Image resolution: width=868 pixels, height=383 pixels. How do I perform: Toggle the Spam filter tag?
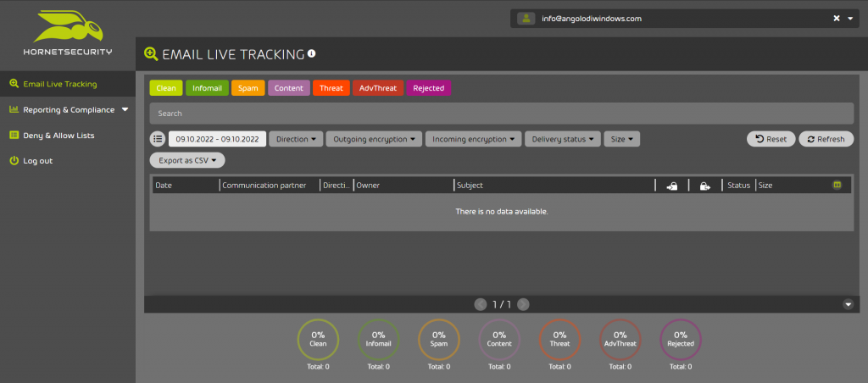248,88
